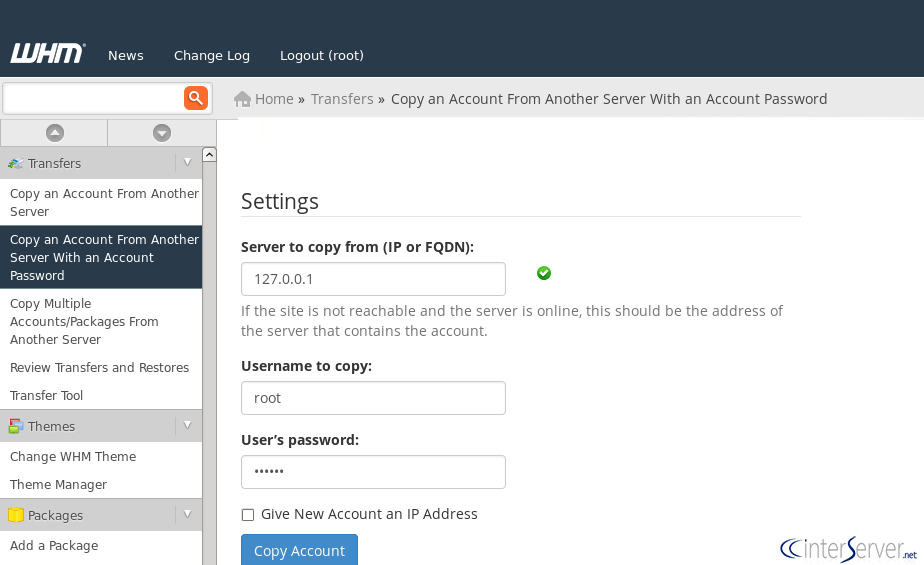This screenshot has width=924, height=565.
Task: Click the Settings heading
Action: coord(280,201)
